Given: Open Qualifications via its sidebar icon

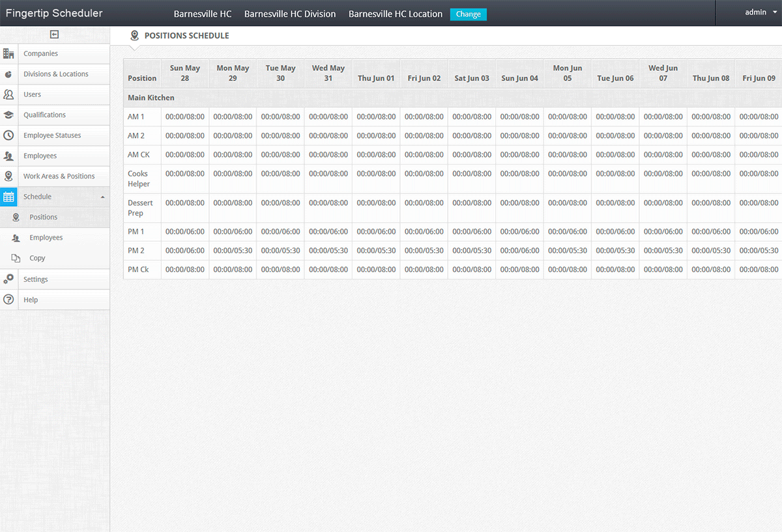Looking at the screenshot, I should point(8,115).
